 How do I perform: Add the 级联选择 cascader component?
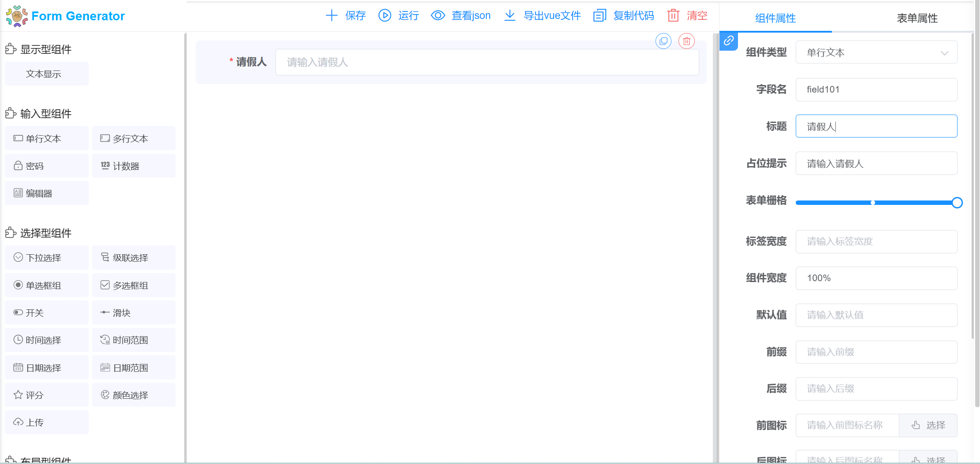coord(134,258)
